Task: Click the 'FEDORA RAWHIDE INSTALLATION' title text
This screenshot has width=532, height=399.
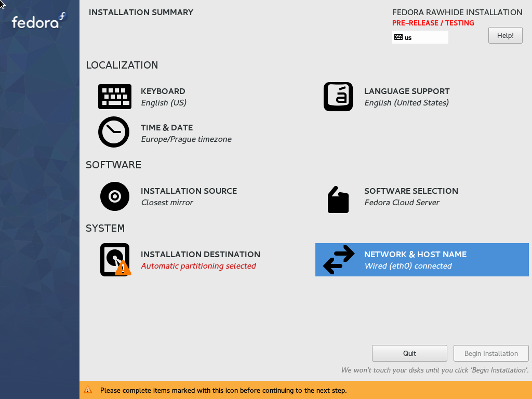Action: tap(457, 12)
